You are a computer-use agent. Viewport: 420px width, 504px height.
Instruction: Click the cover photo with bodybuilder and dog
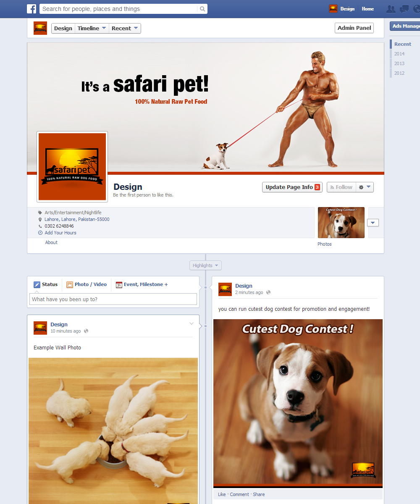205,108
